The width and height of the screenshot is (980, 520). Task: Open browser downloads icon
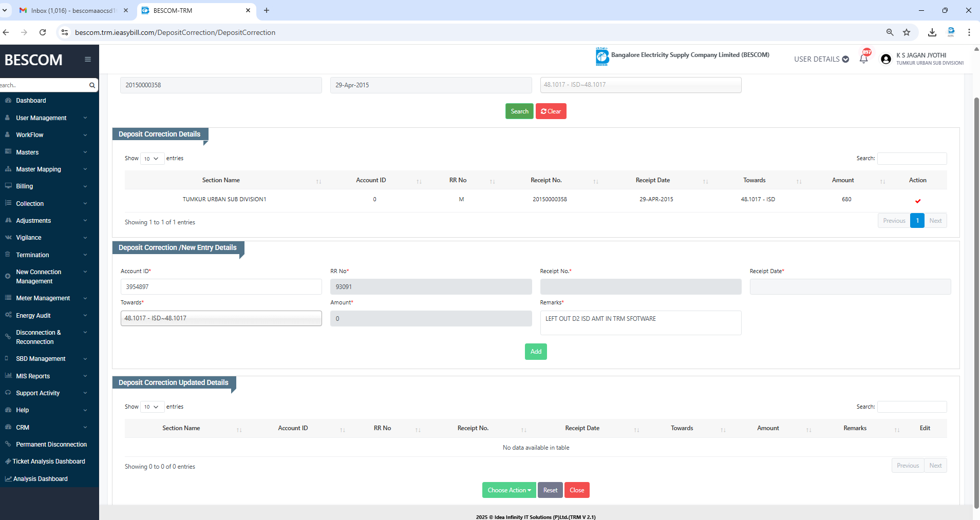(x=932, y=32)
